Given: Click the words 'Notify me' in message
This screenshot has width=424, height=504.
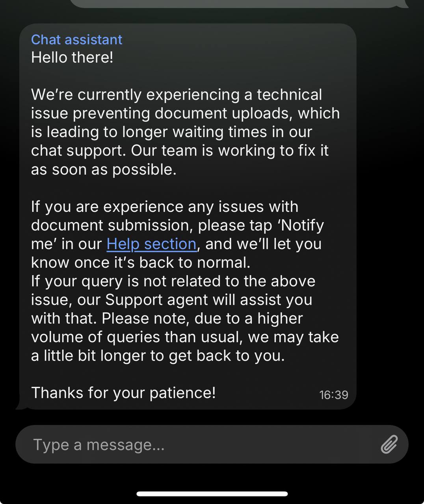Looking at the screenshot, I should (302, 226).
